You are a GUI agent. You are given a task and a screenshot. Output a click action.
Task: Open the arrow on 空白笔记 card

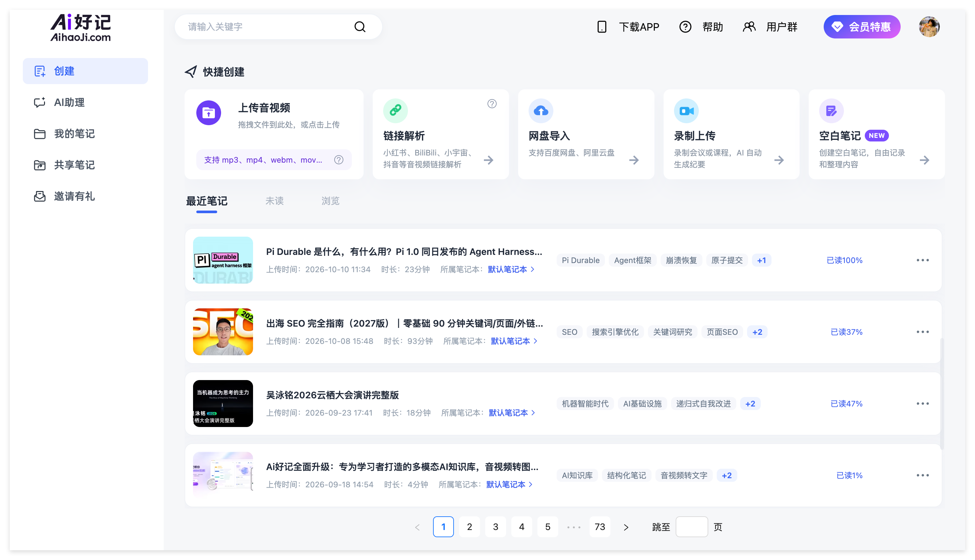click(924, 160)
